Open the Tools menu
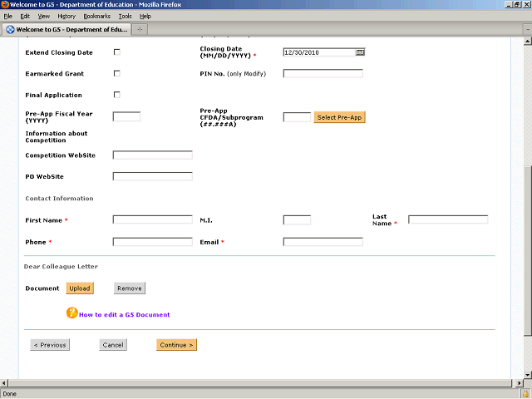Image resolution: width=532 pixels, height=399 pixels. click(x=126, y=17)
